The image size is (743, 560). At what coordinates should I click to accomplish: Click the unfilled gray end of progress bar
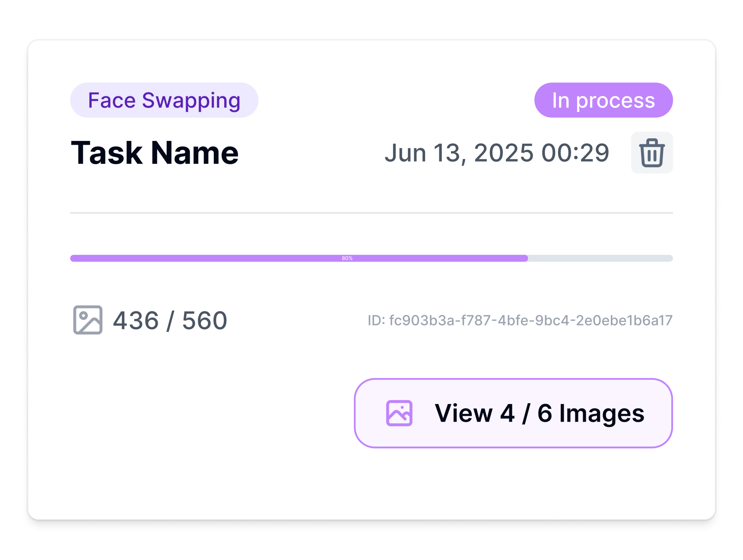pos(600,258)
